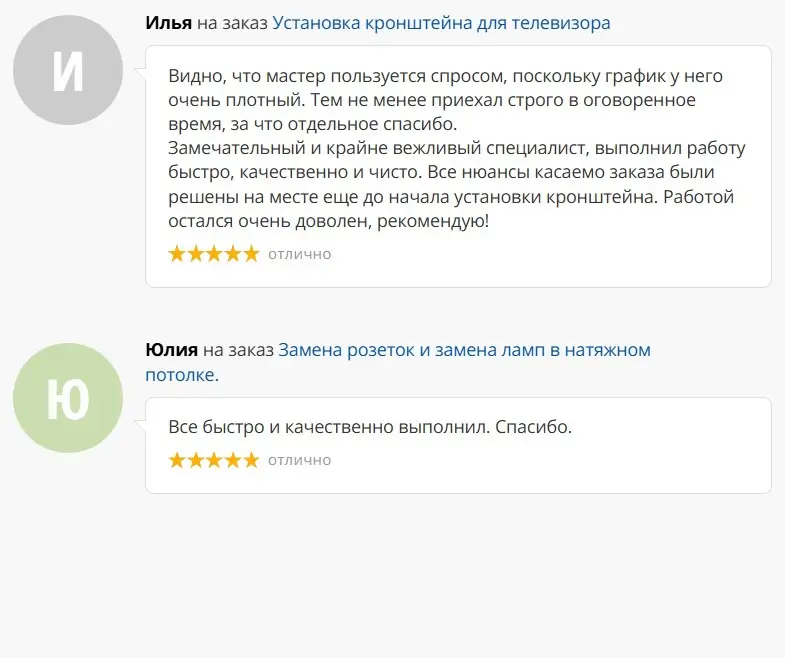
Task: Click the second star in Илья's review rating
Action: (x=196, y=254)
